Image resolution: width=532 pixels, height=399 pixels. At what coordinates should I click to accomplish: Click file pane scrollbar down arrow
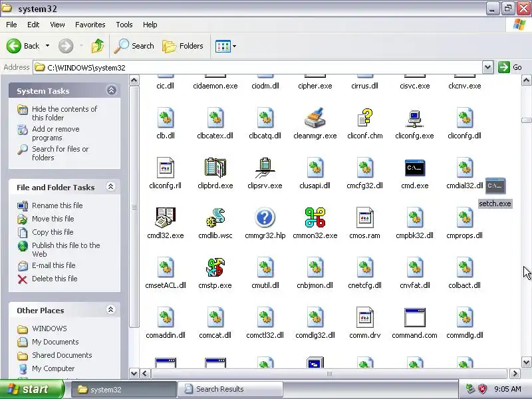pyautogui.click(x=526, y=362)
